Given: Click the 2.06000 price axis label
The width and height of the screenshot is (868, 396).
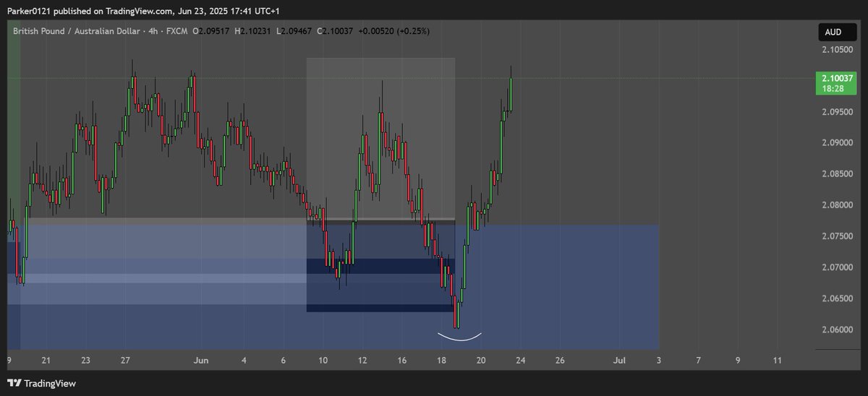Looking at the screenshot, I should (836, 330).
